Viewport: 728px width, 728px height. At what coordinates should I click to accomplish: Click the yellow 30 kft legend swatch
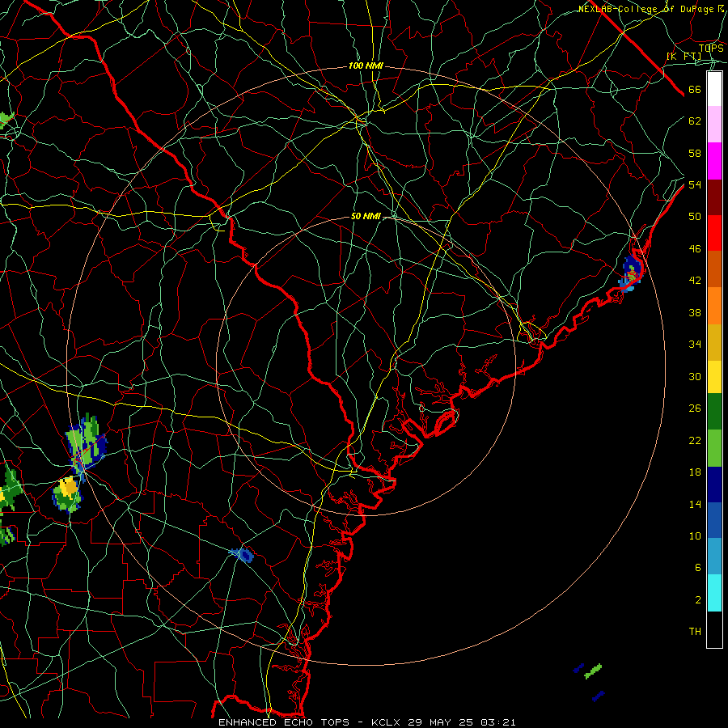click(714, 377)
